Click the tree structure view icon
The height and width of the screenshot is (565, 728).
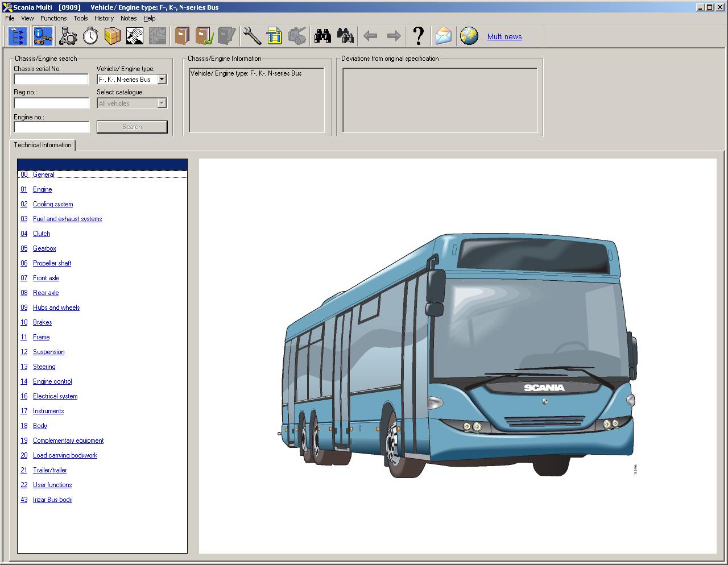18,36
